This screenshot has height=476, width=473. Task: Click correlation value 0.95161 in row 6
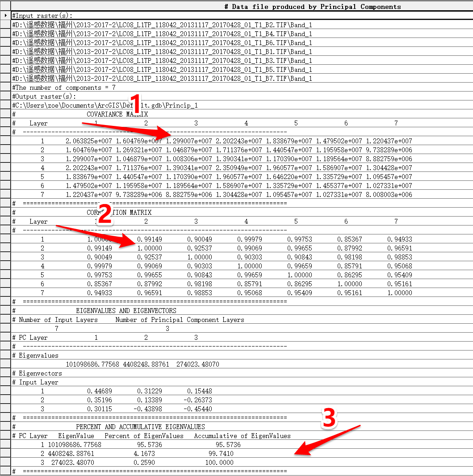point(400,284)
